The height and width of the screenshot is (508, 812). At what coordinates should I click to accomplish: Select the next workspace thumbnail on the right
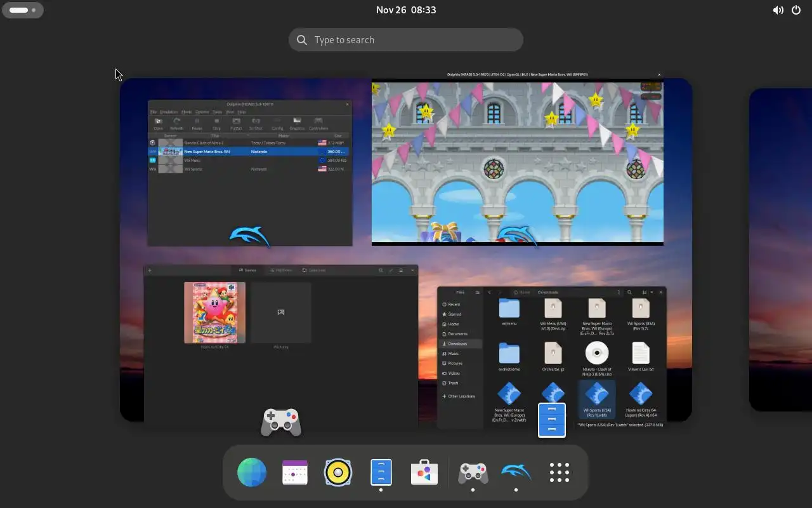pyautogui.click(x=780, y=250)
